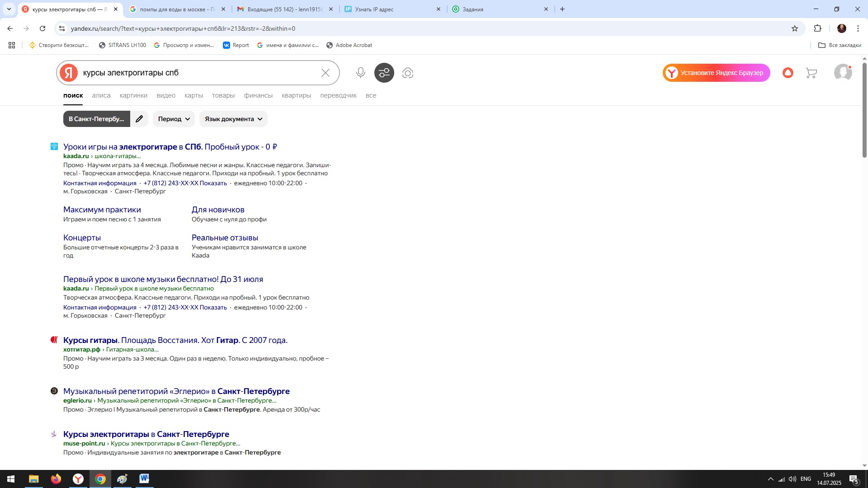Screen dimensions: 868x488
Task: Switch to квартиры search tab
Action: (296, 95)
